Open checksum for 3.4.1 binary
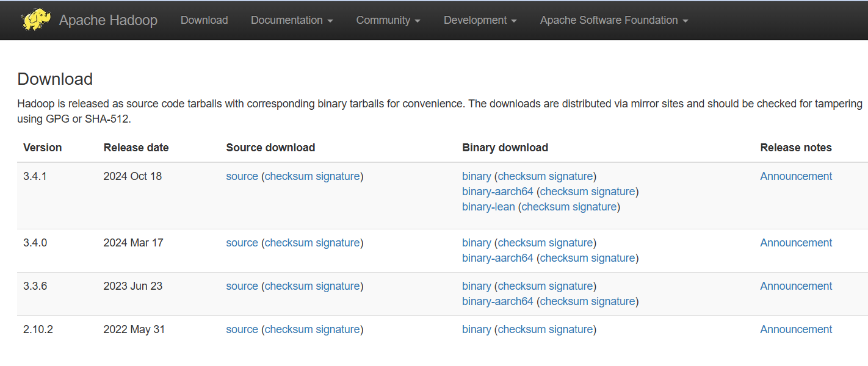This screenshot has width=868, height=366. 522,176
